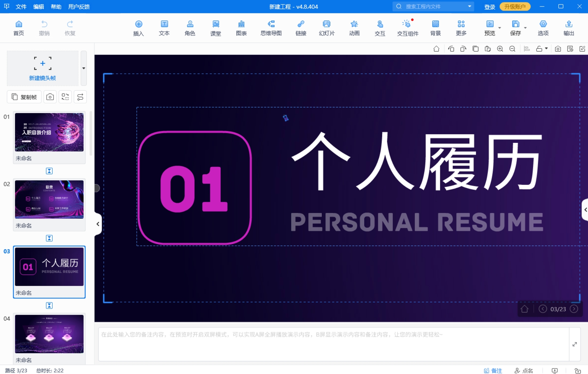588x374 pixels.
Task: Open the 角色 (Character) library
Action: coord(190,28)
